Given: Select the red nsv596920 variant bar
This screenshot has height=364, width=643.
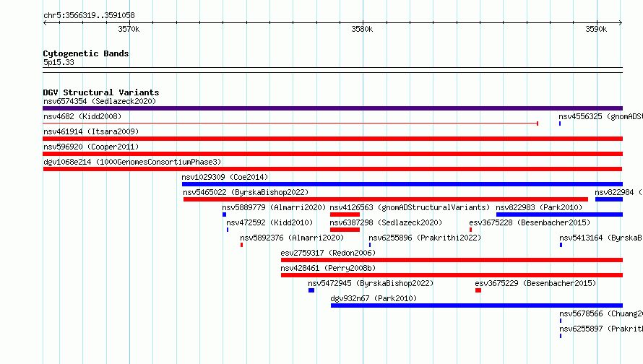Looking at the screenshot, I should tap(332, 154).
